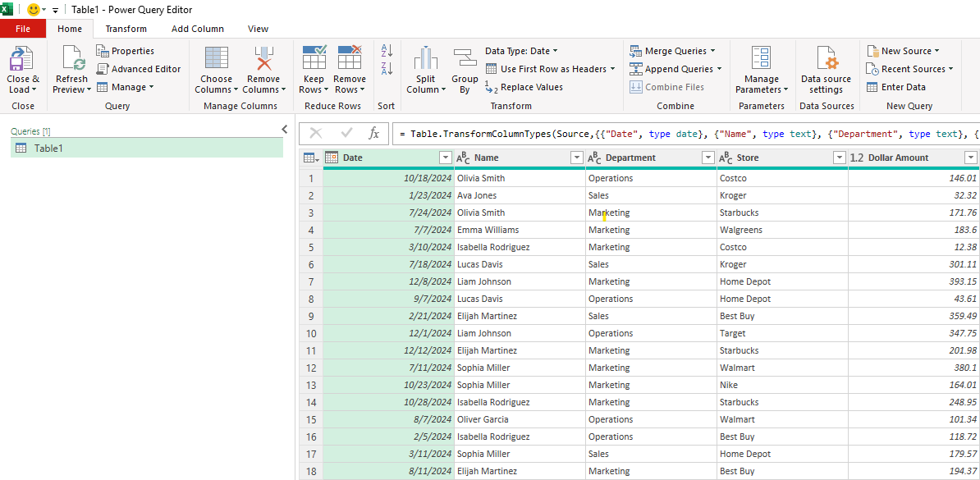Select the Olivia Smith cell in row 1
The height and width of the screenshot is (480, 980).
click(x=520, y=178)
